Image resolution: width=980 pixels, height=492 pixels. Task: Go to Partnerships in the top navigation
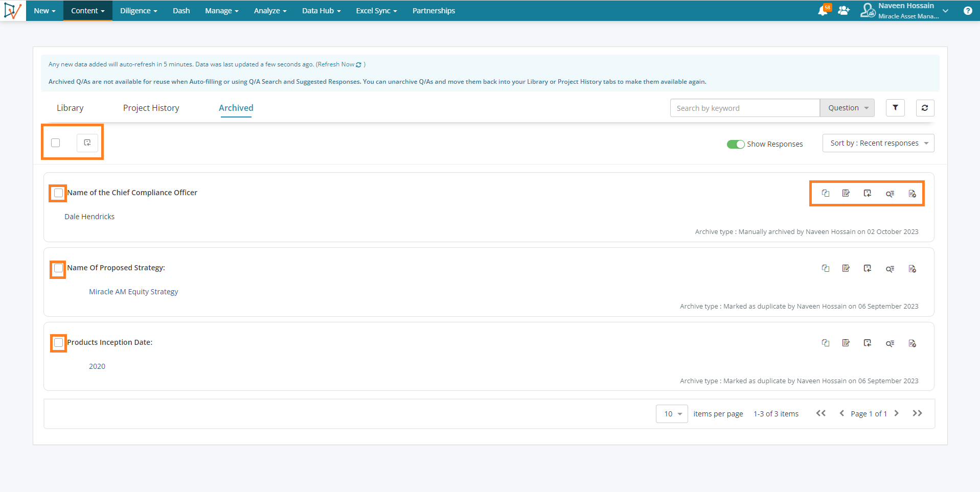[434, 11]
